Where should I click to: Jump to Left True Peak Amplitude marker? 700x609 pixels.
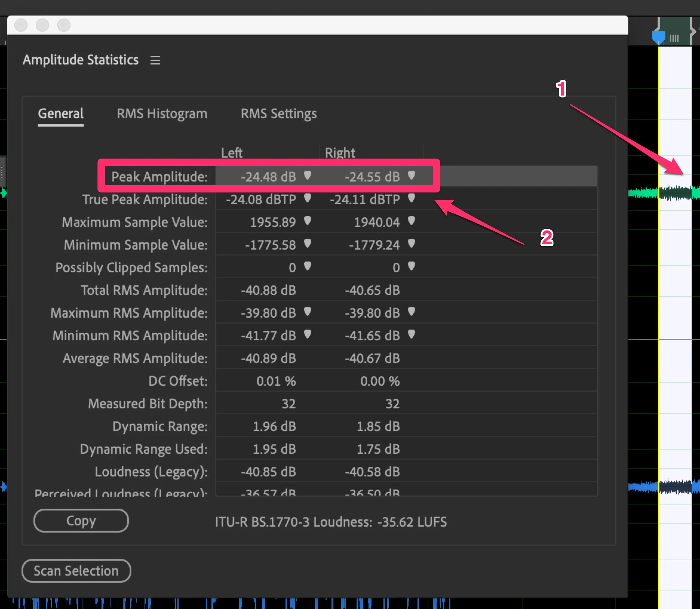[307, 198]
